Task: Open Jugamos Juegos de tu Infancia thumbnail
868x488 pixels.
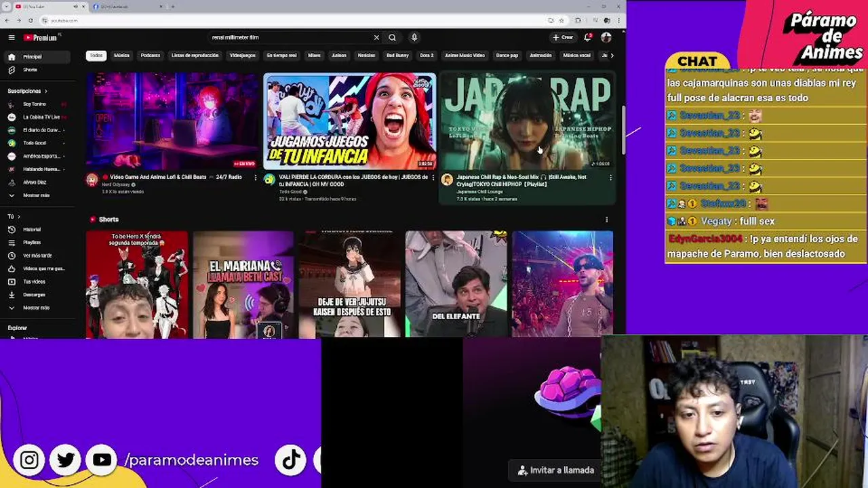Action: click(x=350, y=121)
